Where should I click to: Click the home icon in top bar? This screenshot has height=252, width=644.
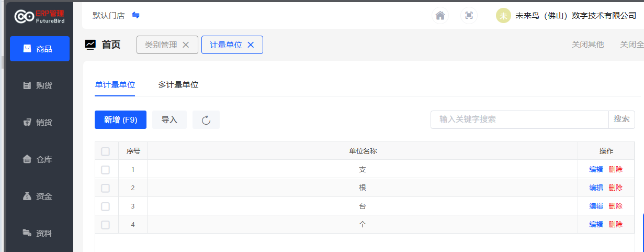click(440, 16)
